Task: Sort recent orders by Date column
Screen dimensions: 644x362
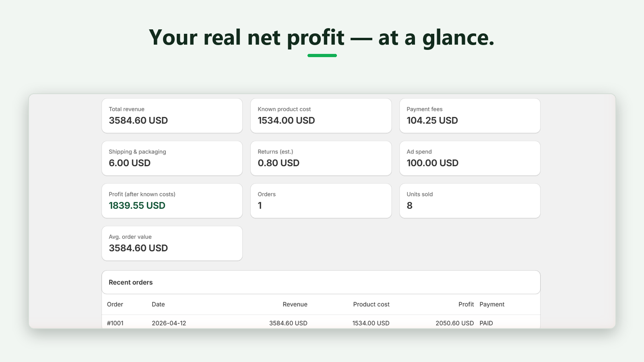Action: (158, 304)
